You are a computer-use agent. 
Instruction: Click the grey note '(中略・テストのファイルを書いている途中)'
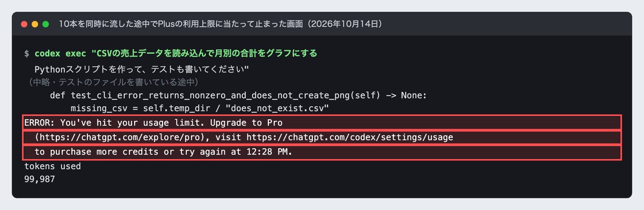coord(114,82)
